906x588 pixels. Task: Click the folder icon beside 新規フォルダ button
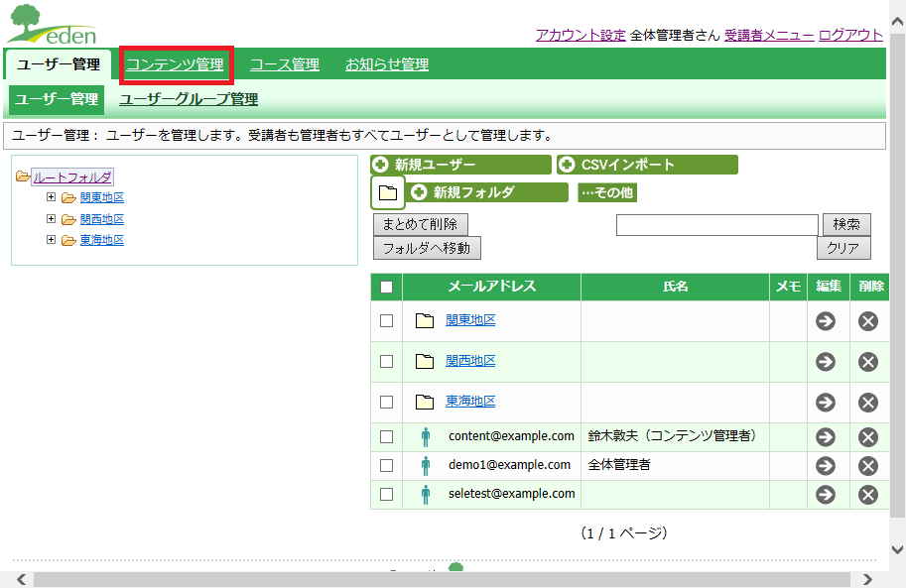[x=388, y=192]
